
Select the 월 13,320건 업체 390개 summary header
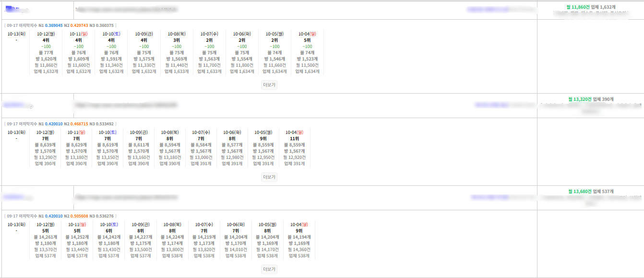click(591, 99)
